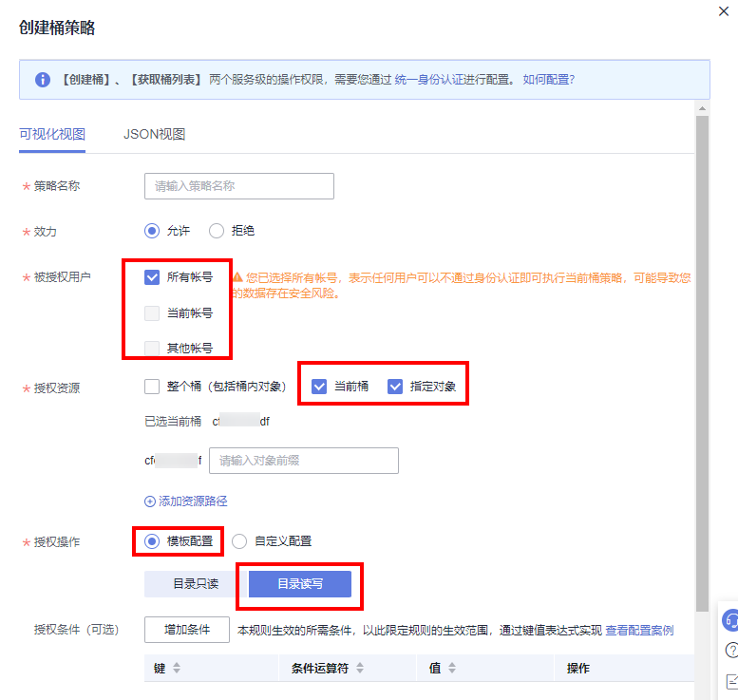Check the 其他帐号 checkbox

click(152, 349)
